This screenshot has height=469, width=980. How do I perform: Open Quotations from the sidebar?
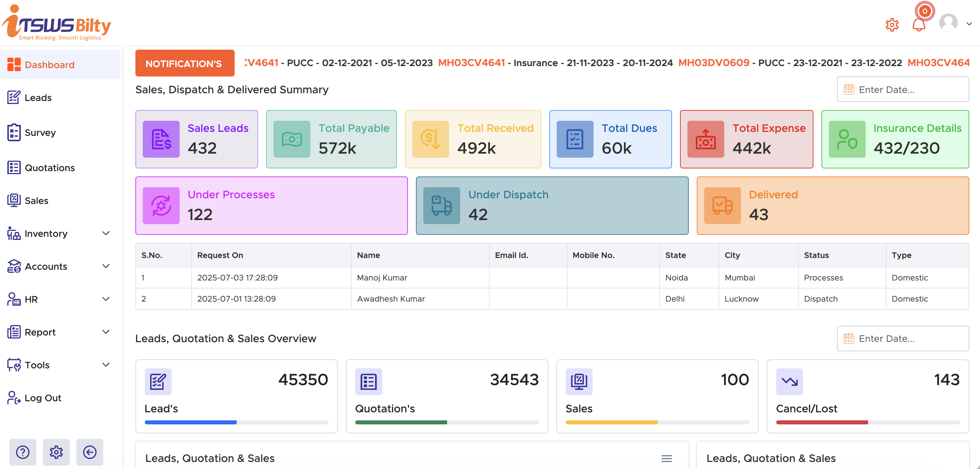click(50, 167)
